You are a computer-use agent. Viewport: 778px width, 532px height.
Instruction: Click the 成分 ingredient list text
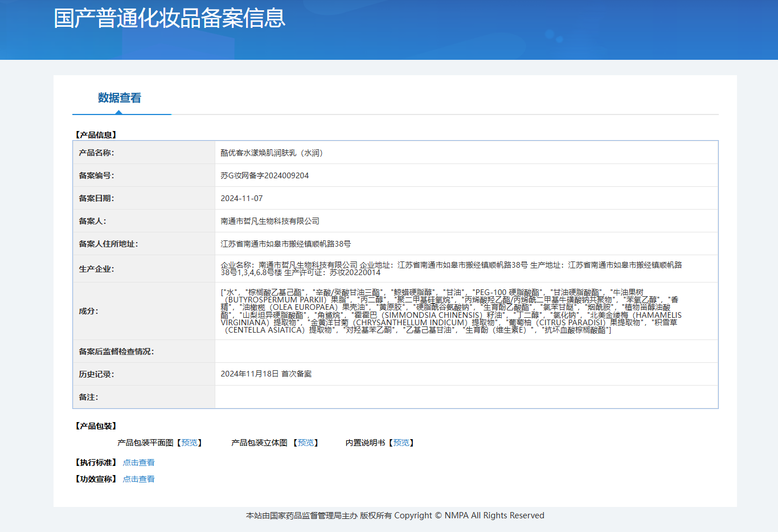(x=450, y=311)
